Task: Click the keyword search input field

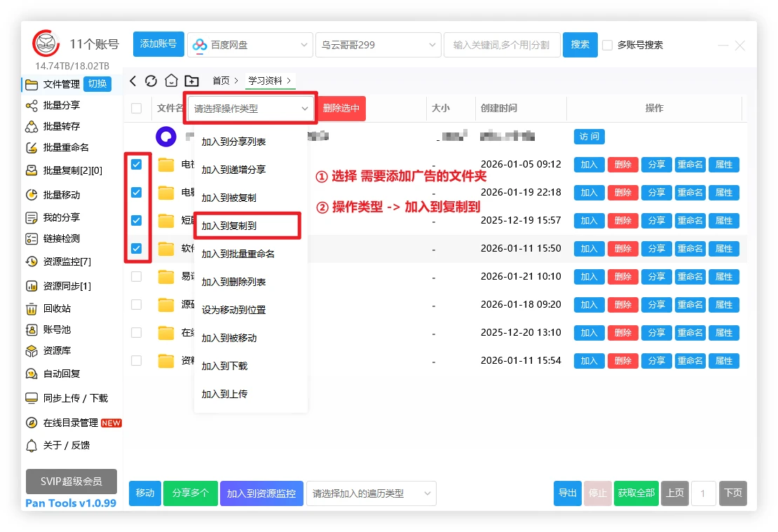Action: (501, 45)
